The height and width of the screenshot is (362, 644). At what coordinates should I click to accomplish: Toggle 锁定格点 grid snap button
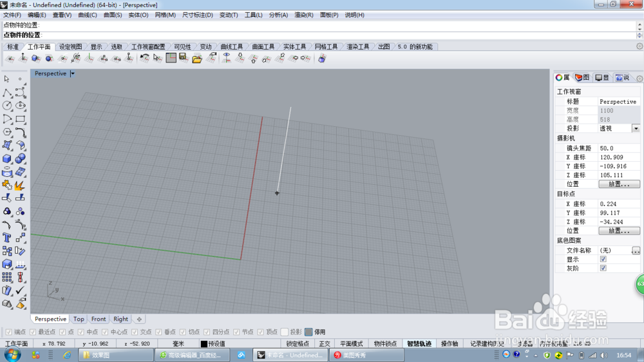point(298,343)
